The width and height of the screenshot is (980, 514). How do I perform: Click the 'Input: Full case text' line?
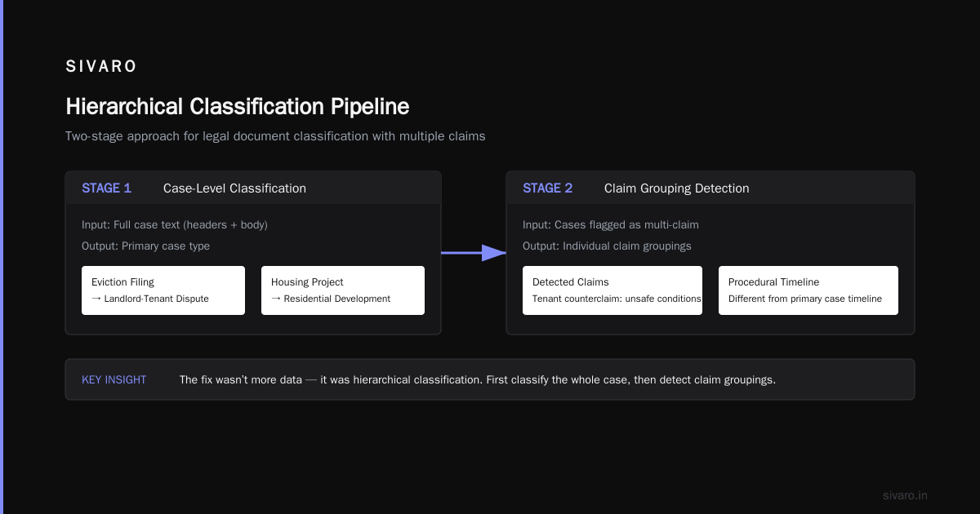click(175, 224)
